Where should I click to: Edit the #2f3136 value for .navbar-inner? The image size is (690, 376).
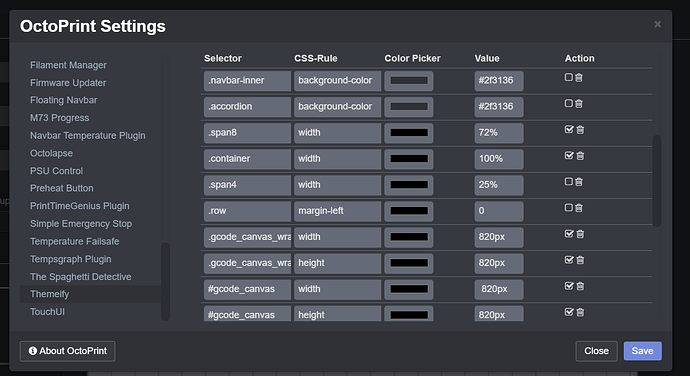tap(499, 81)
